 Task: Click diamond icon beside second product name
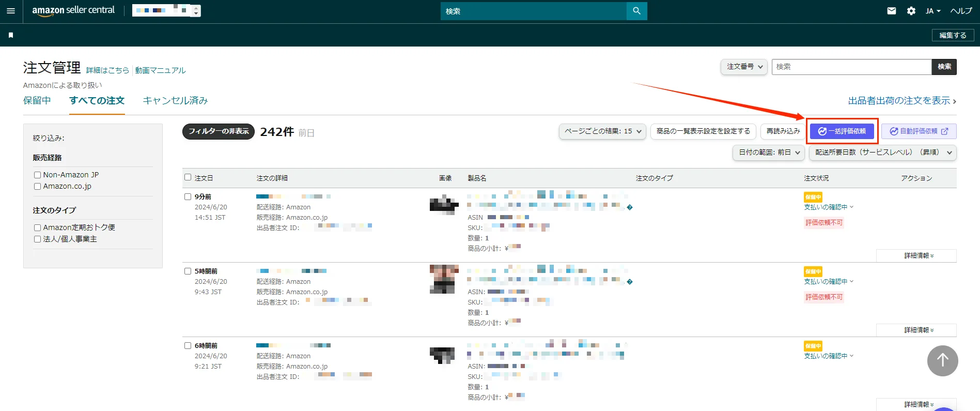click(x=629, y=282)
